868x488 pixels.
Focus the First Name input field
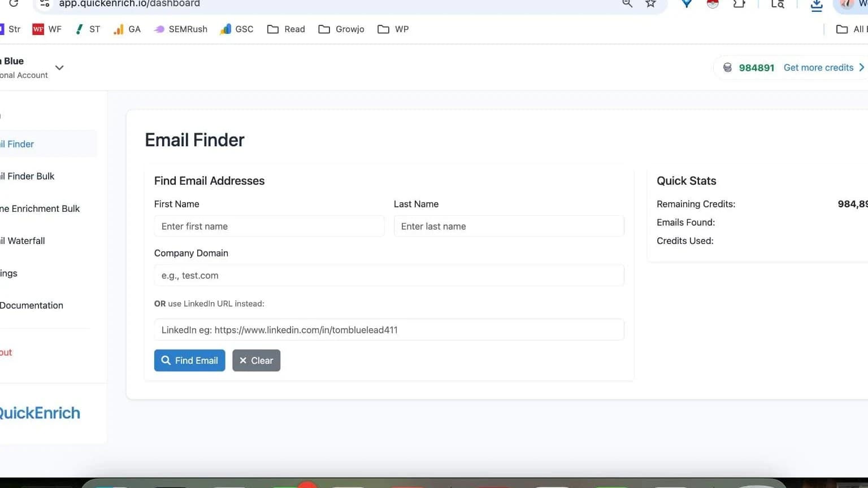tap(269, 226)
